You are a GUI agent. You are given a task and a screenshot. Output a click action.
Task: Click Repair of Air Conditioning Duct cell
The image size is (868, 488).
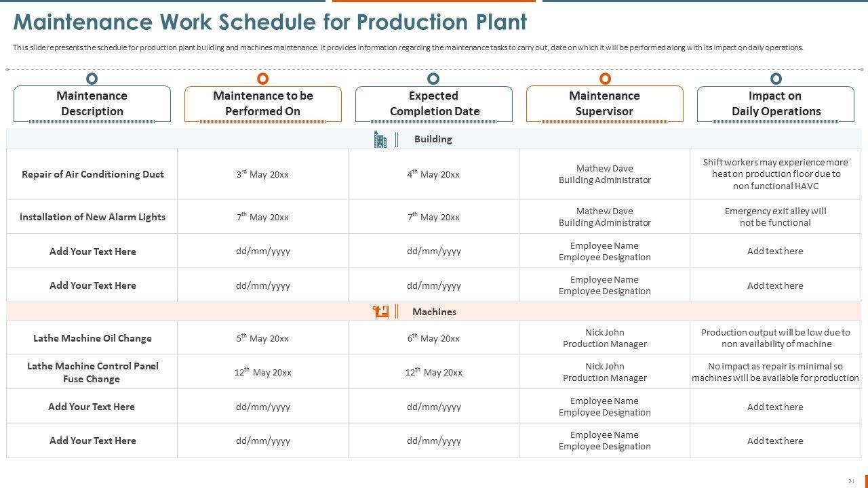coord(93,174)
